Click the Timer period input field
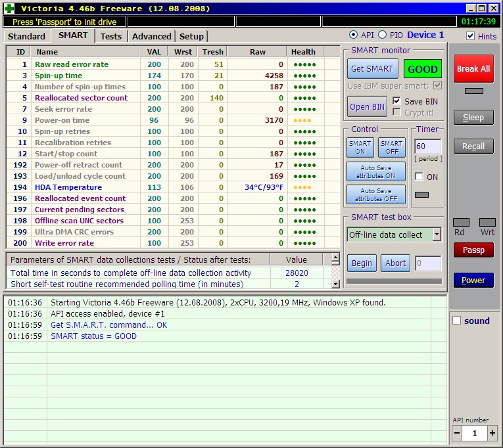The width and height of the screenshot is (503, 448). 427,146
